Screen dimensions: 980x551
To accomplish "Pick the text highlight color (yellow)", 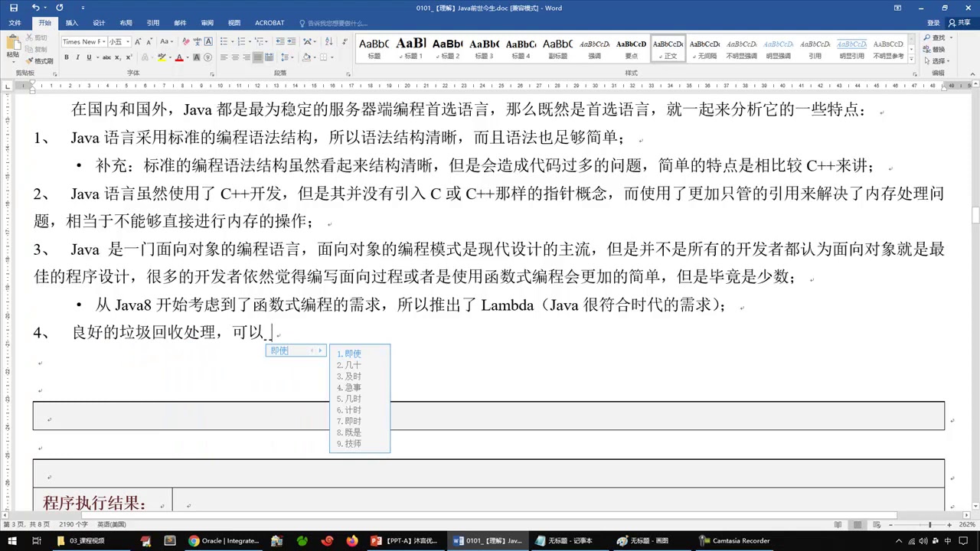I will [162, 57].
